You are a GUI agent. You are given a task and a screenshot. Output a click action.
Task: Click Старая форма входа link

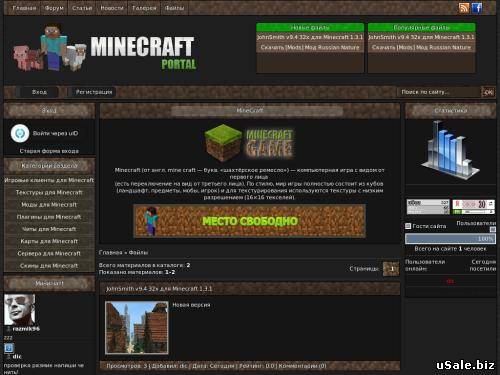click(49, 151)
